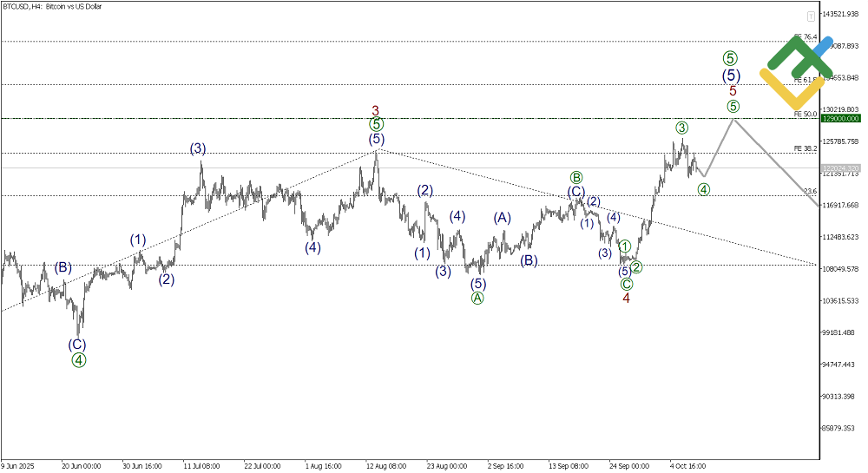The image size is (868, 473).
Task: Click the 11 Jul 08:00 date label
Action: 202,466
